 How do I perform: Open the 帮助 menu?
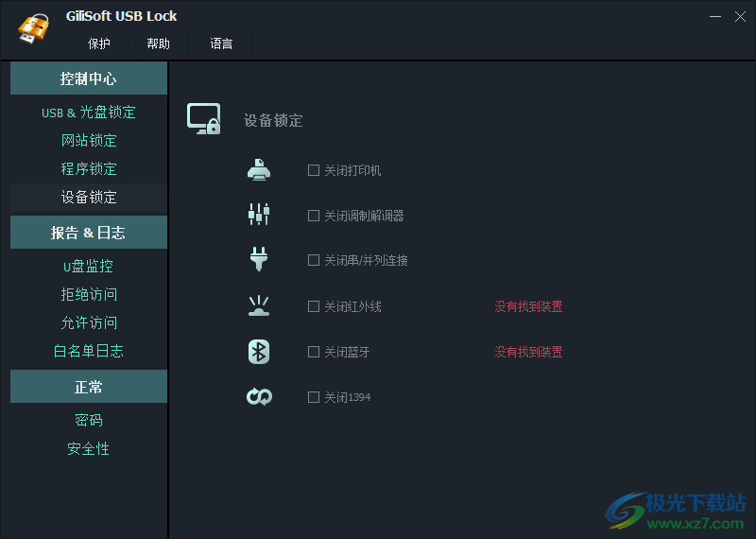pyautogui.click(x=158, y=43)
